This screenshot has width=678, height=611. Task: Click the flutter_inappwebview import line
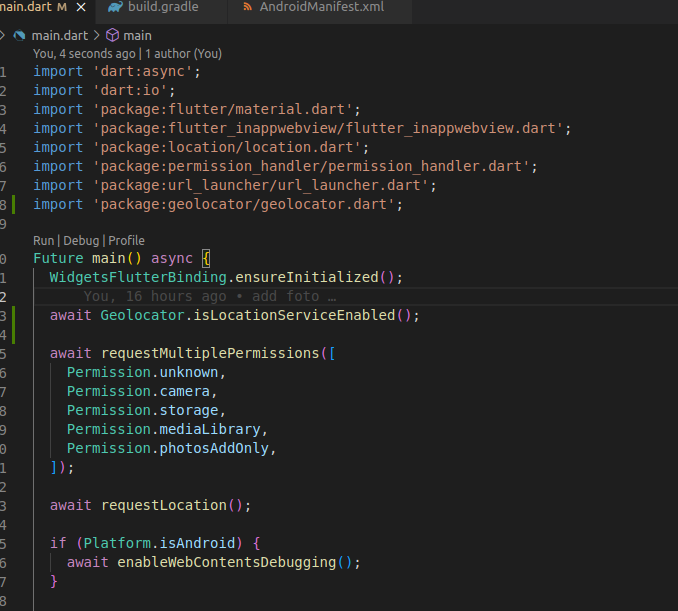point(302,128)
